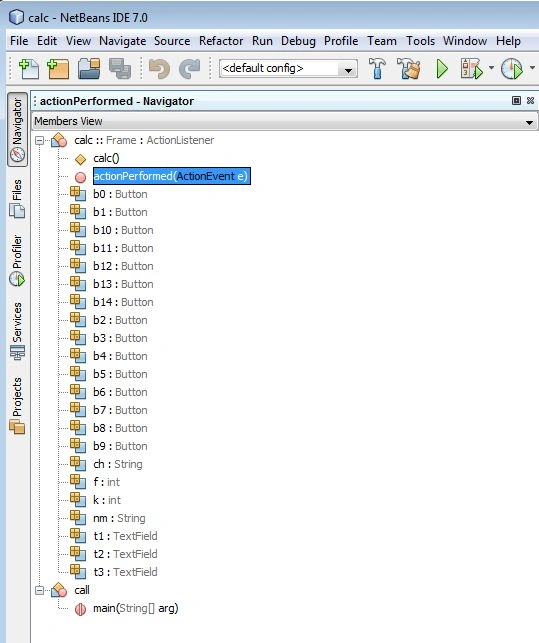The image size is (539, 643).
Task: Open the Debug Main Project dropdown arrow
Action: pos(491,68)
